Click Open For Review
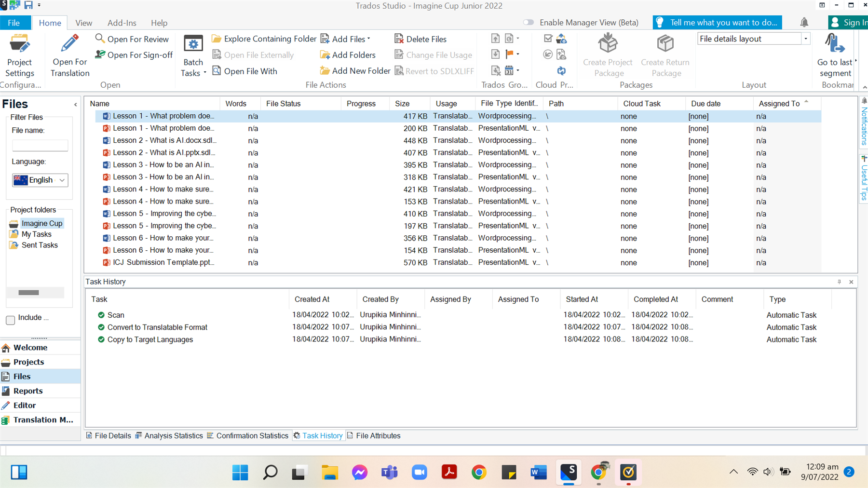The width and height of the screenshot is (868, 488). tap(132, 39)
